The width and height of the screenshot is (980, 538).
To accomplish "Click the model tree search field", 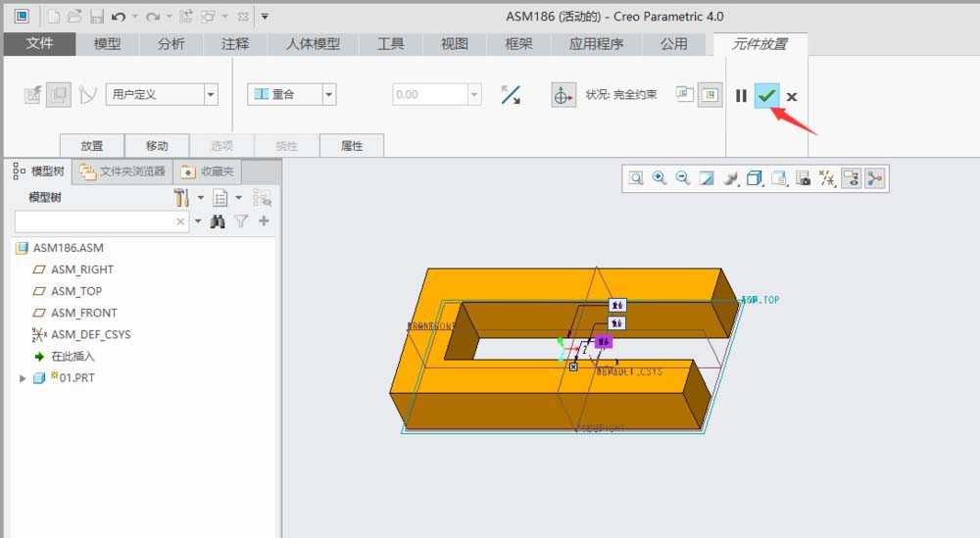I will click(95, 221).
